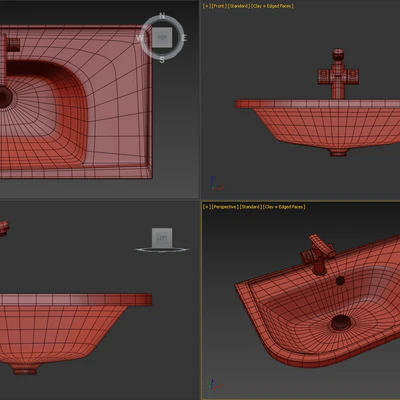The height and width of the screenshot is (400, 400).
Task: Click the S compass point on the ViewCube
Action: pyautogui.click(x=162, y=60)
